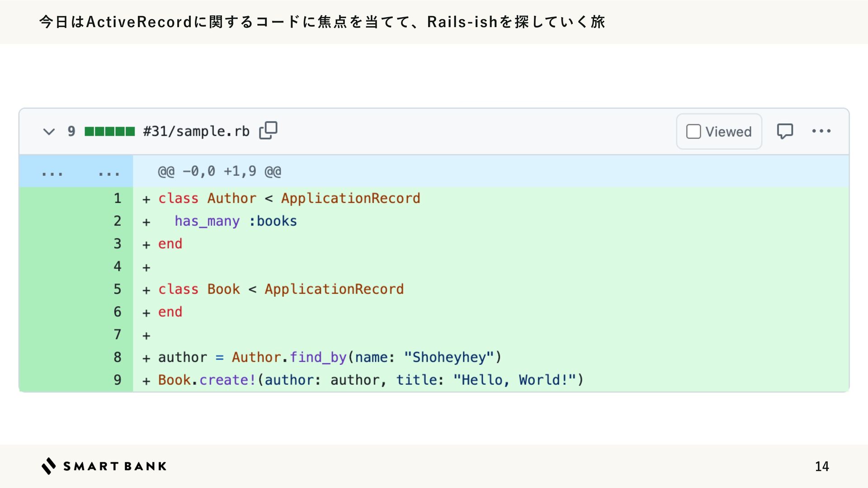Expand the left hidden lines ellipsis

52,172
